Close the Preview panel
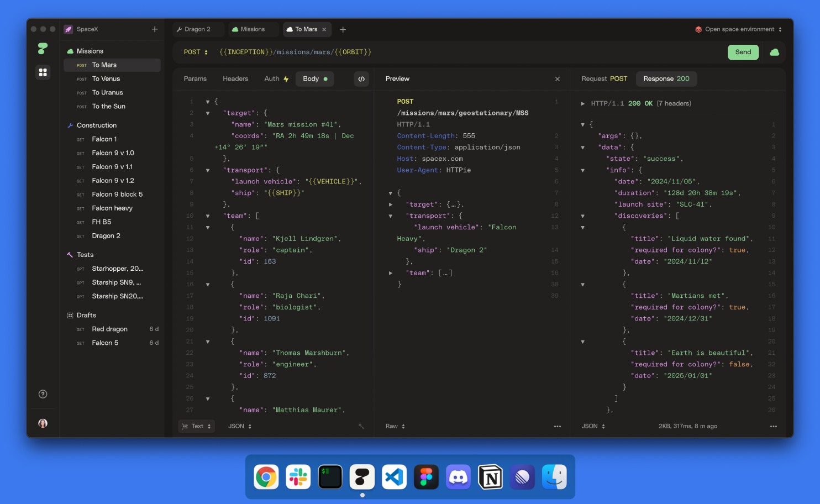 558,79
